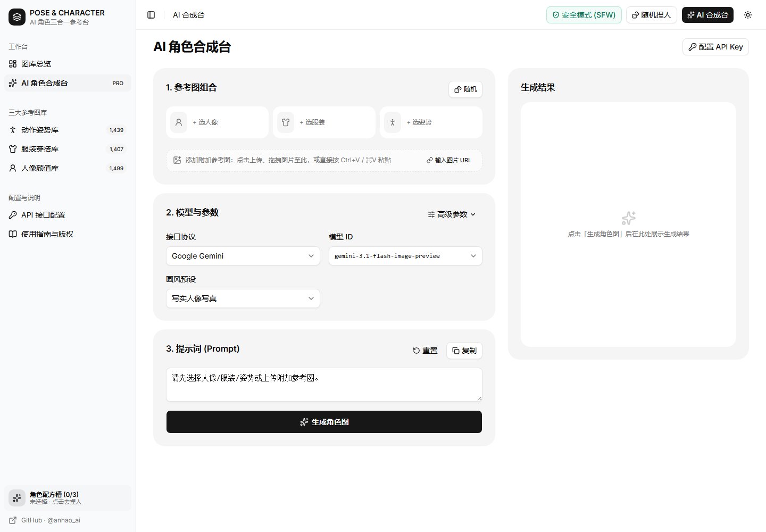Image resolution: width=766 pixels, height=532 pixels.
Task: Open 使用指南与版权 page
Action: coord(68,234)
